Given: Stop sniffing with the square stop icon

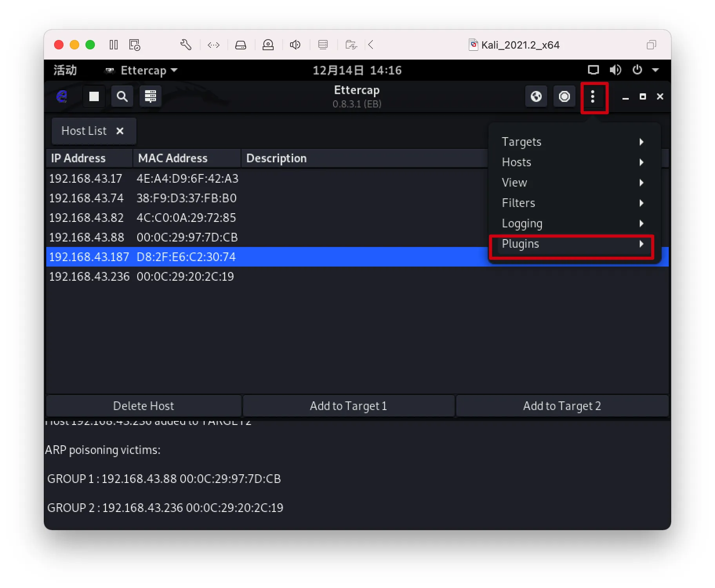Looking at the screenshot, I should (94, 96).
